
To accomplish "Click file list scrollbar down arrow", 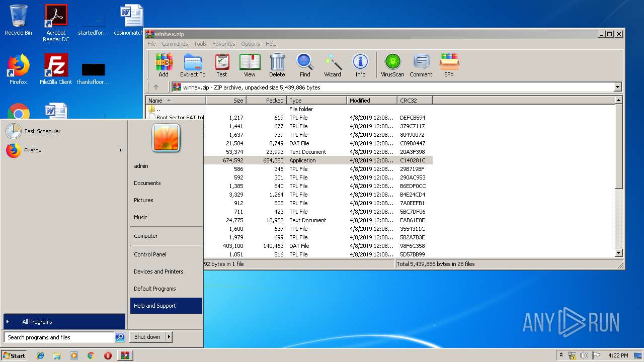I will (619, 253).
